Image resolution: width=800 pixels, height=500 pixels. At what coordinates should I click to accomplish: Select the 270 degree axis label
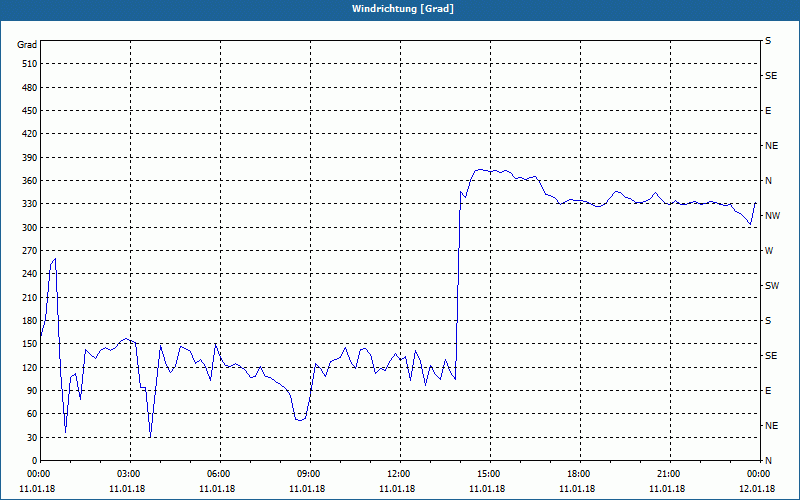[x=30, y=251]
